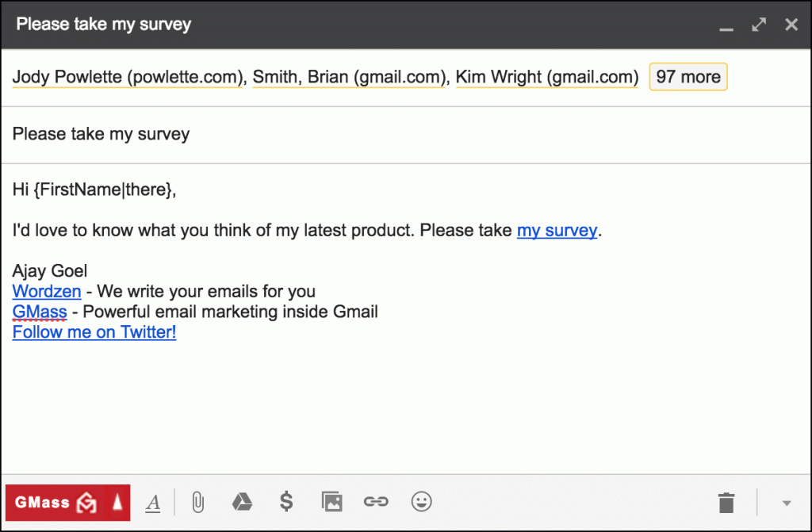
Task: Open text formatting options
Action: [152, 502]
